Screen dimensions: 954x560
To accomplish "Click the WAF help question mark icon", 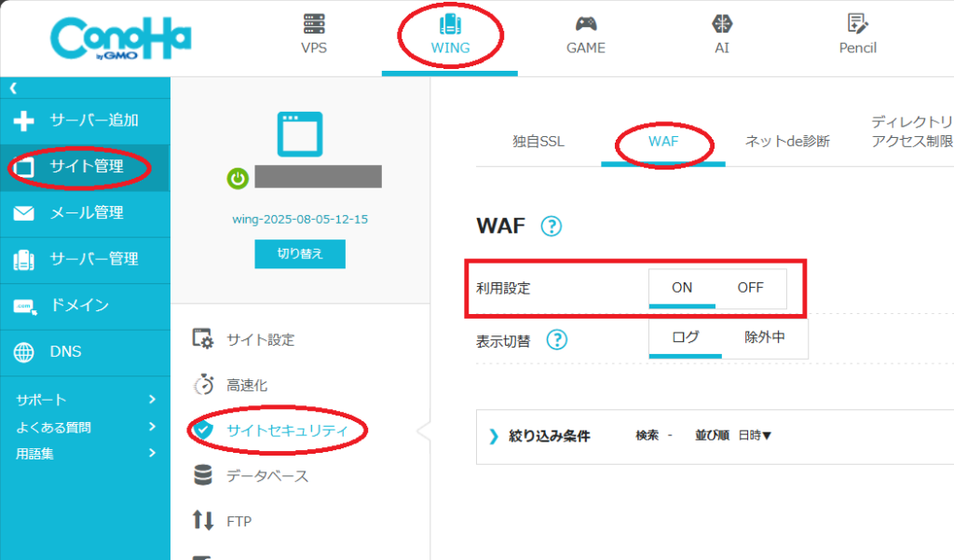I will pos(552,225).
